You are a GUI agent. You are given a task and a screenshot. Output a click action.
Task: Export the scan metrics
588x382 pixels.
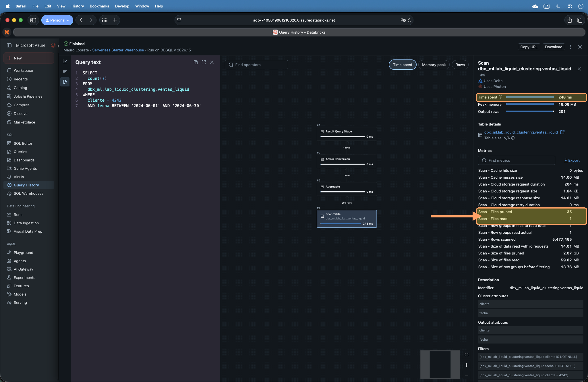pos(572,160)
